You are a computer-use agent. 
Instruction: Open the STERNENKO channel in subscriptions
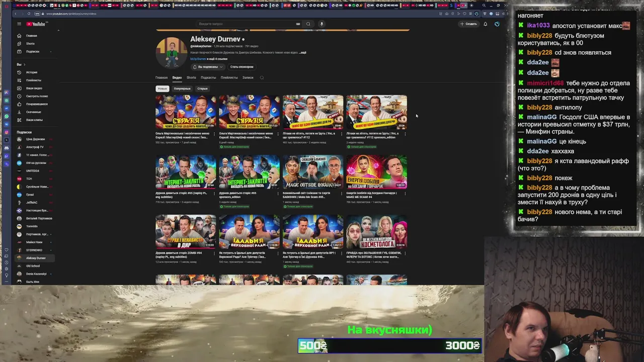pos(34,250)
